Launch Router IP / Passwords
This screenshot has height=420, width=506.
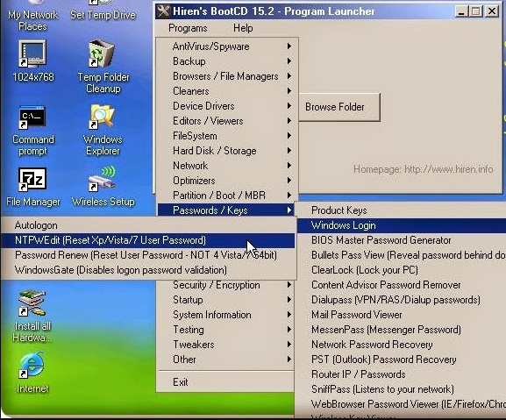click(x=401, y=374)
